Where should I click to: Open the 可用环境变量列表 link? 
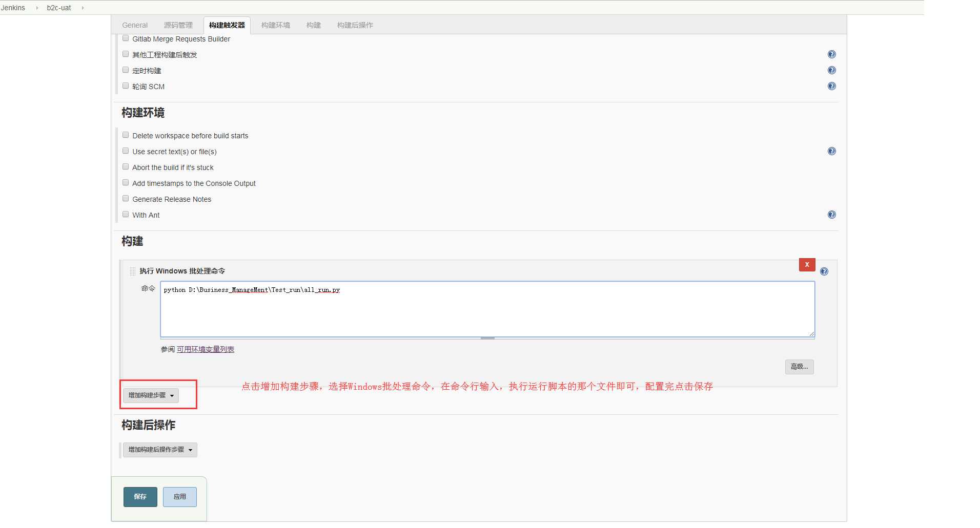[206, 349]
